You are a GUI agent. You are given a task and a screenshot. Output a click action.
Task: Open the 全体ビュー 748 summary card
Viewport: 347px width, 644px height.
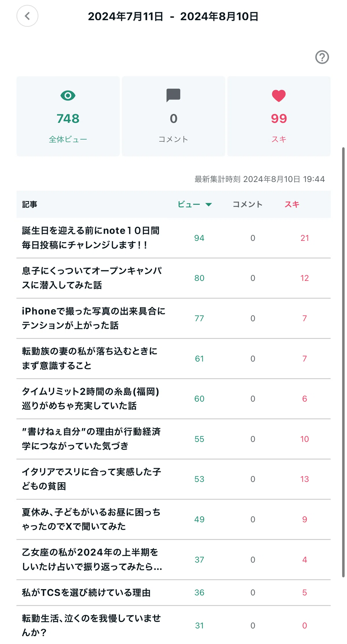point(68,116)
